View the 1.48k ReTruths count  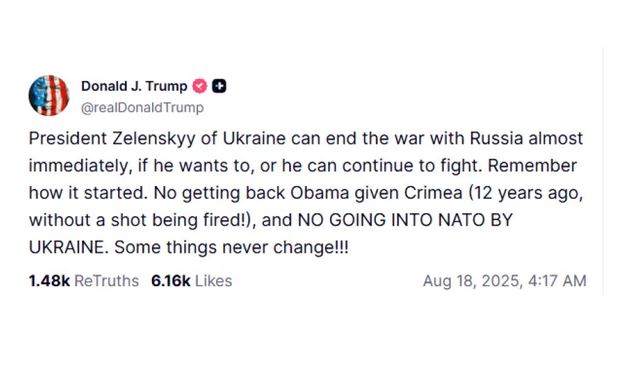50,281
